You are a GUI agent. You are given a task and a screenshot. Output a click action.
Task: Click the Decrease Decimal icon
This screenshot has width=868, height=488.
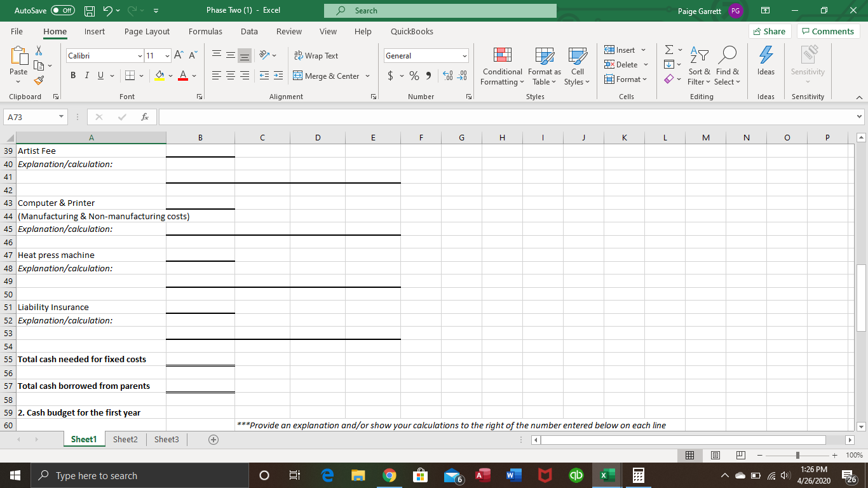tap(462, 76)
